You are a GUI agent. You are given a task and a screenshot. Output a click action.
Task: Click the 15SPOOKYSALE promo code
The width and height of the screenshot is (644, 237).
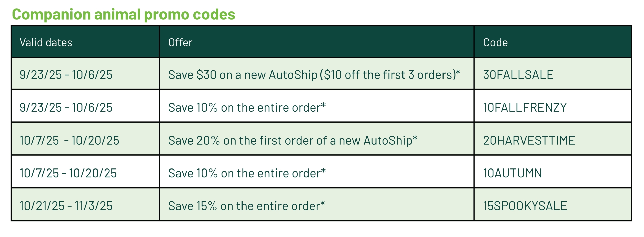tap(525, 206)
